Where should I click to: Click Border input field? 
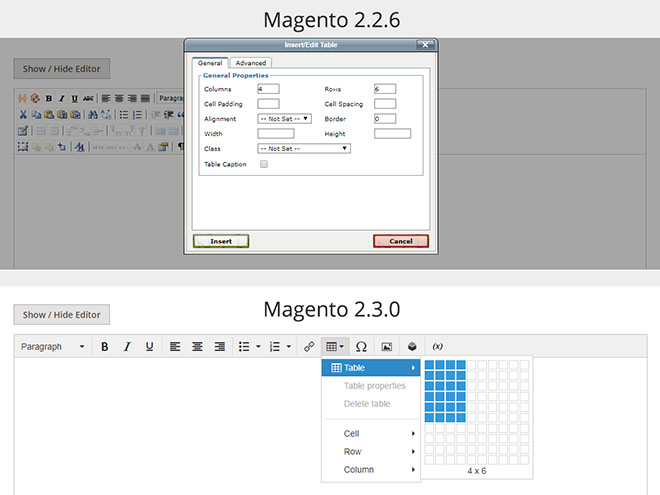(385, 119)
